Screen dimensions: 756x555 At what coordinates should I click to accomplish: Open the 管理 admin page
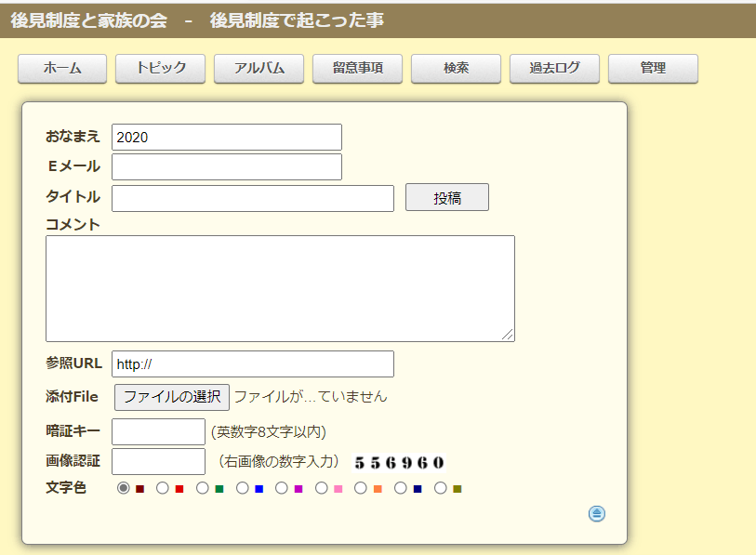[x=653, y=69]
